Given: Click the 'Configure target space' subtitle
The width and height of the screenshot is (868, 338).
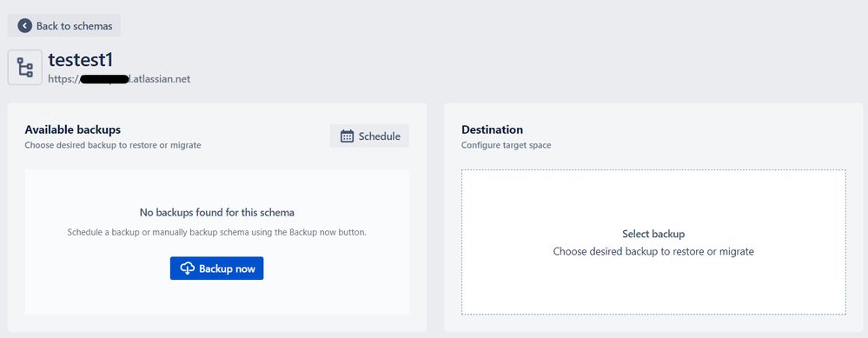Looking at the screenshot, I should tap(506, 145).
